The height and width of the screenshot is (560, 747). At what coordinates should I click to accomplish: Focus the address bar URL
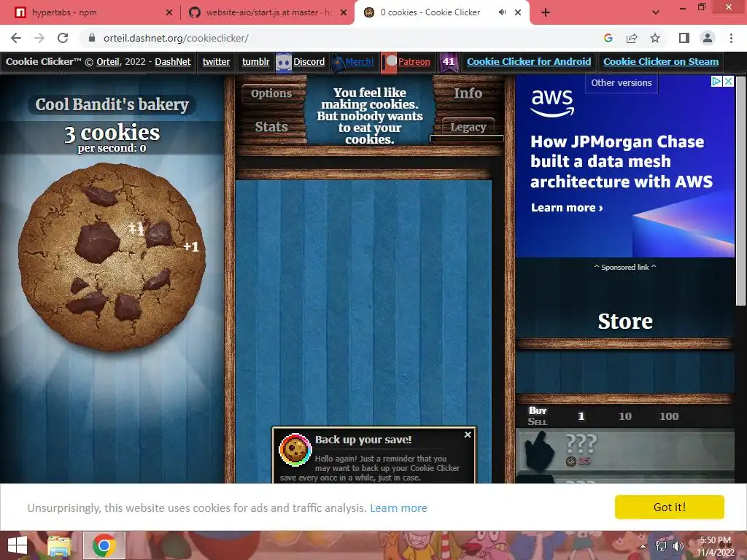(176, 38)
